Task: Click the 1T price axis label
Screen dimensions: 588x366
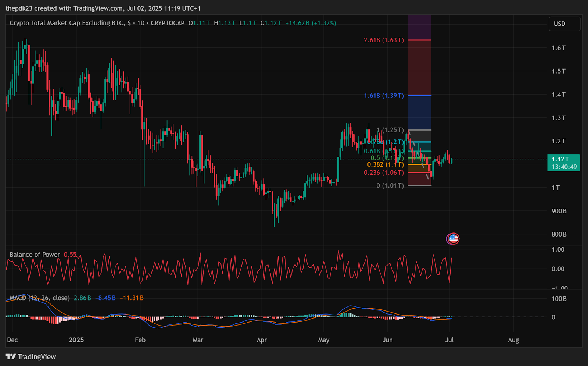Action: (x=556, y=188)
